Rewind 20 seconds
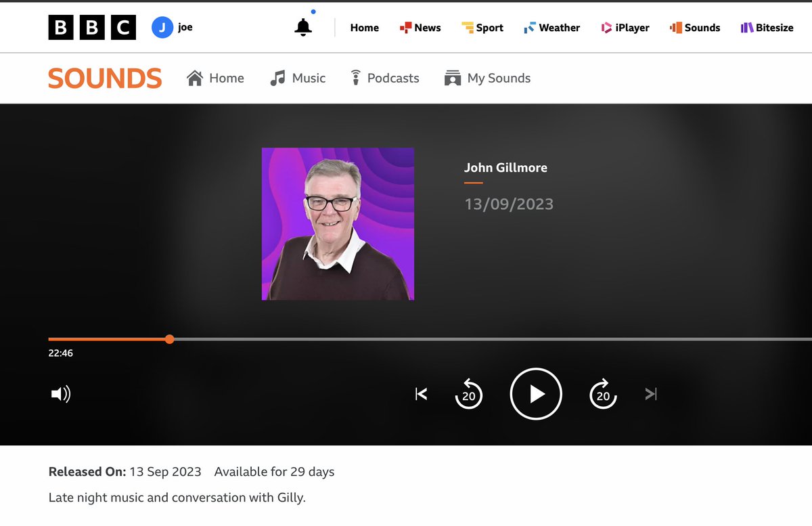This screenshot has height=526, width=812. tap(468, 394)
